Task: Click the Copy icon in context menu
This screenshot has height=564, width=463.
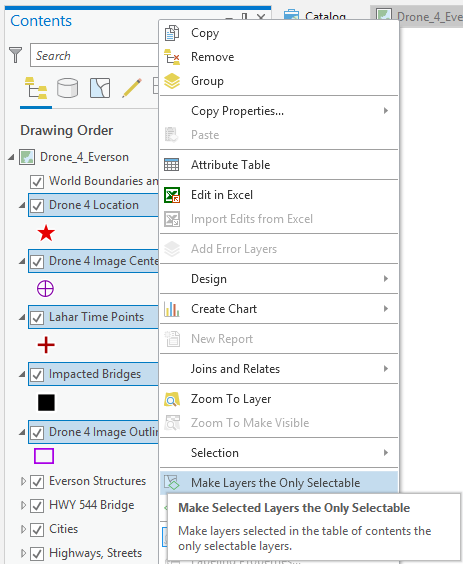Action: coord(172,33)
